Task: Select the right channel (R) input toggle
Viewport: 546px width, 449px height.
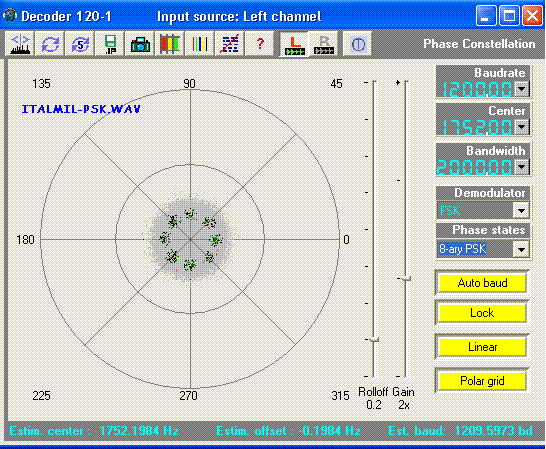Action: (x=324, y=44)
